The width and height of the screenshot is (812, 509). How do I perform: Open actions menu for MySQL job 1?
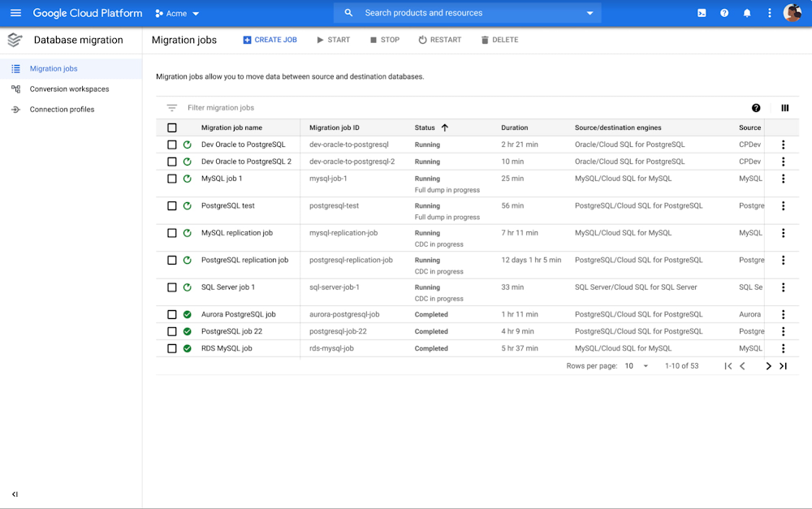click(783, 179)
